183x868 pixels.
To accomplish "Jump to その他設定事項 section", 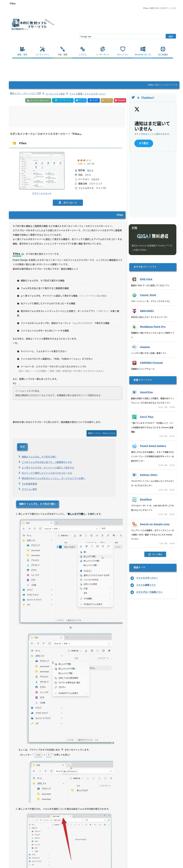I will [29, 484].
